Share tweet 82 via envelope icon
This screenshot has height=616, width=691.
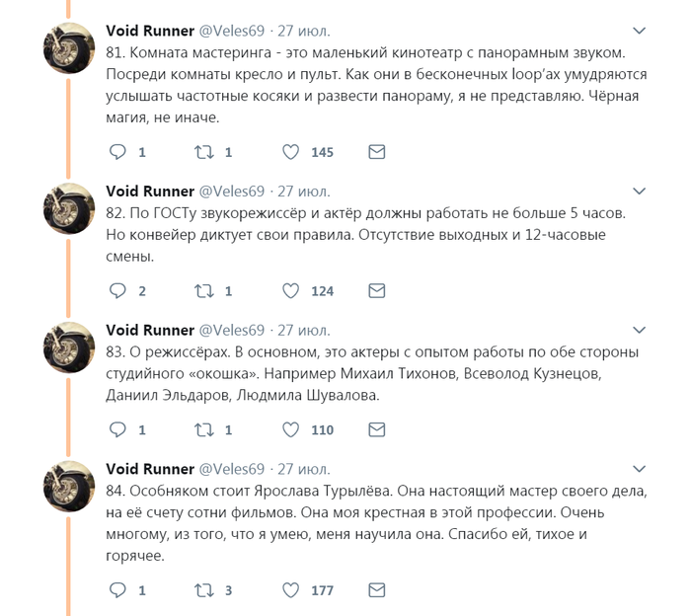(x=376, y=291)
